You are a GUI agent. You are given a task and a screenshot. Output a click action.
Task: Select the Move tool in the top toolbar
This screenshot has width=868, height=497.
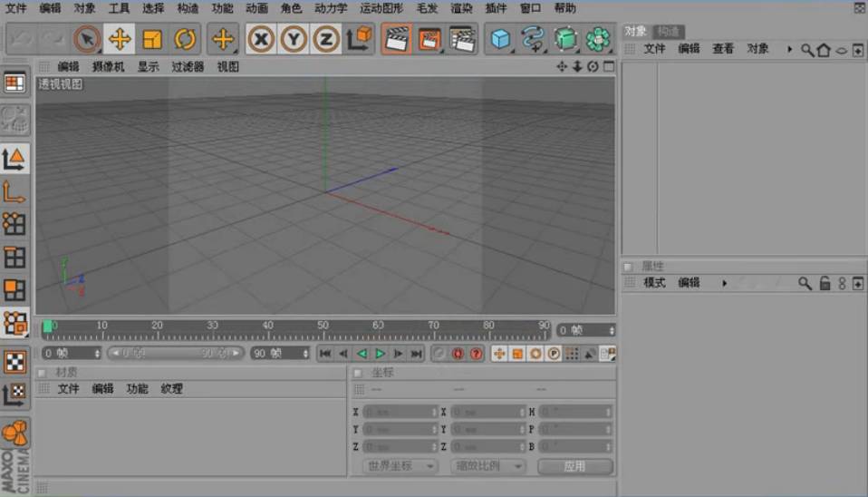(x=120, y=39)
